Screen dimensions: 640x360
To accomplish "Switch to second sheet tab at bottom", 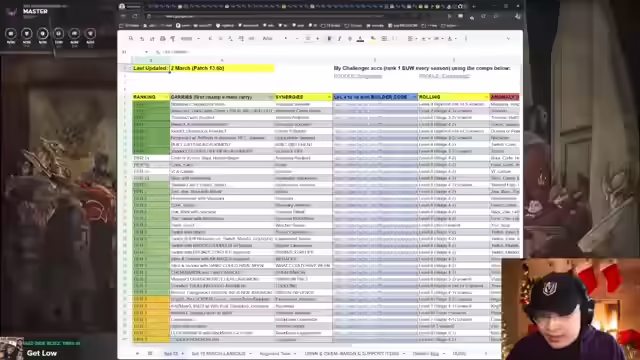I will pyautogui.click(x=221, y=353).
